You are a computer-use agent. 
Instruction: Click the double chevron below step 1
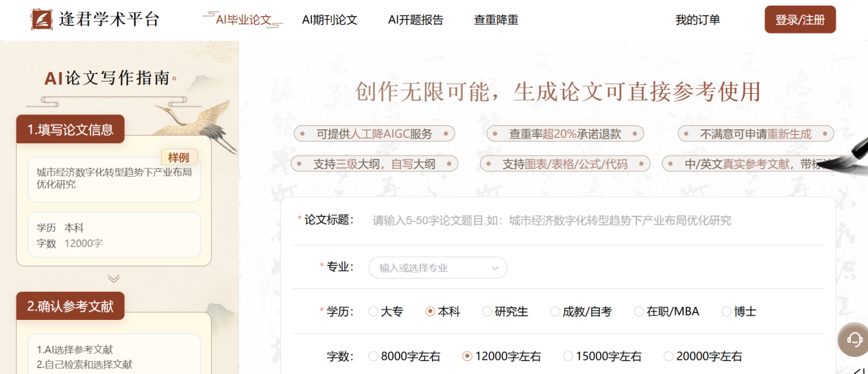(x=114, y=278)
